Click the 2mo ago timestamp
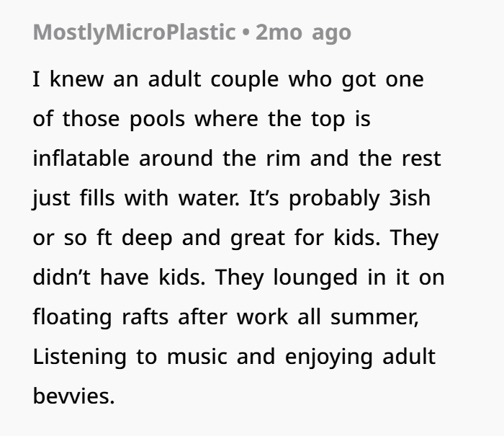This screenshot has height=436, width=504. coord(303,33)
